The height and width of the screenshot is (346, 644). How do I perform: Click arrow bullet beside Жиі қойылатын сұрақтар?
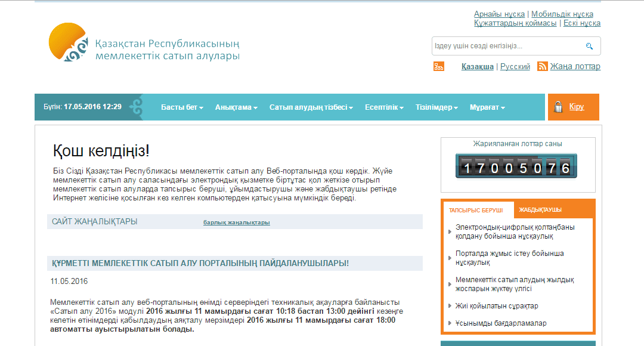click(x=450, y=305)
